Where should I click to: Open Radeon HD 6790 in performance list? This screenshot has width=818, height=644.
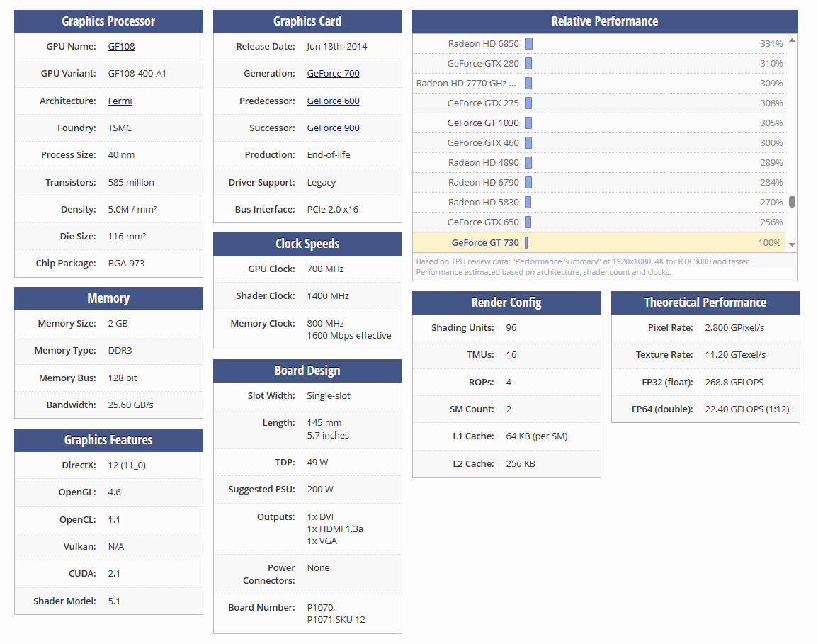point(483,183)
